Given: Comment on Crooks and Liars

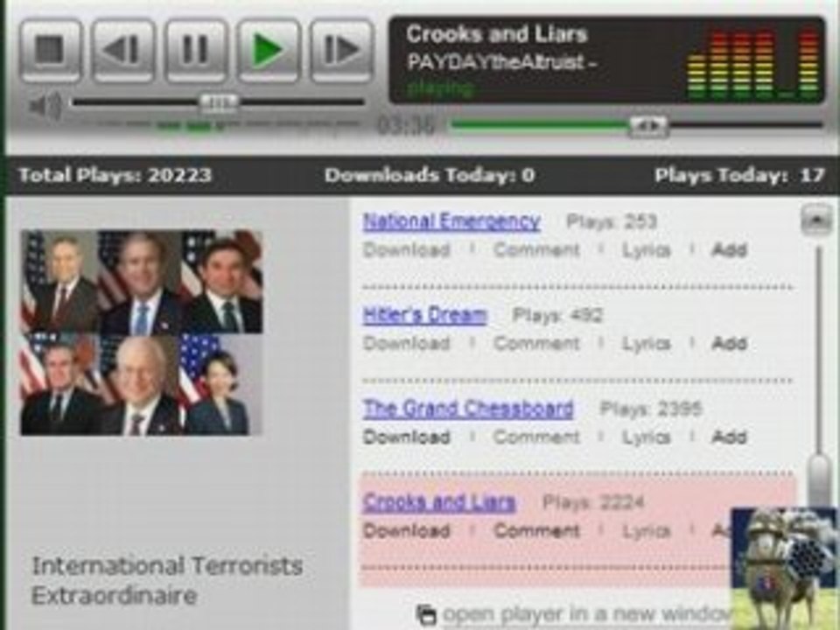Looking at the screenshot, I should point(536,531).
